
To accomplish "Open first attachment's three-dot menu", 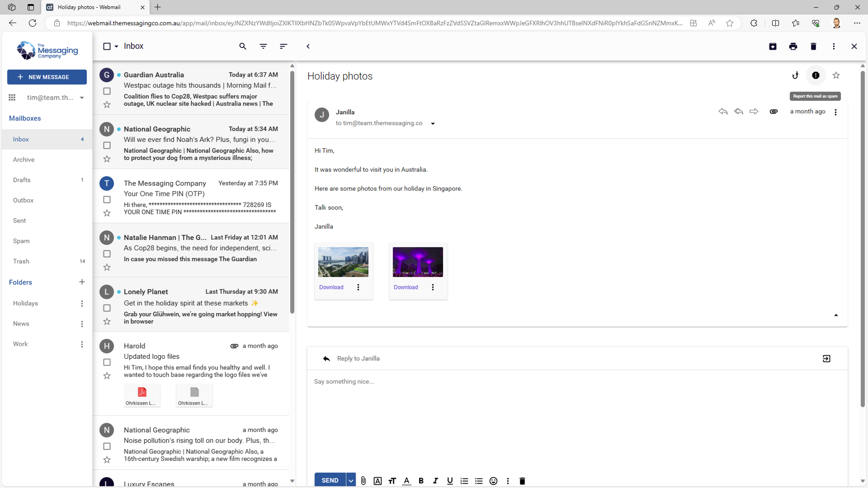I will (x=358, y=287).
